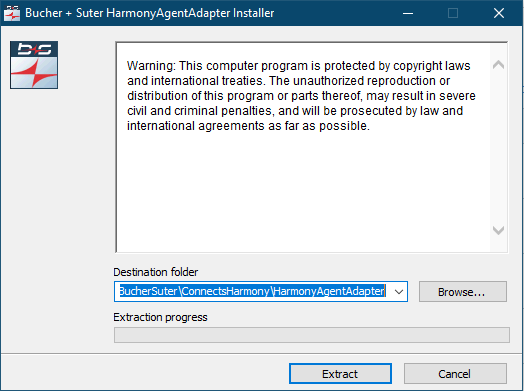Viewport: 524px width, 391px height.
Task: Open the Browse folder dialog
Action: pos(463,292)
